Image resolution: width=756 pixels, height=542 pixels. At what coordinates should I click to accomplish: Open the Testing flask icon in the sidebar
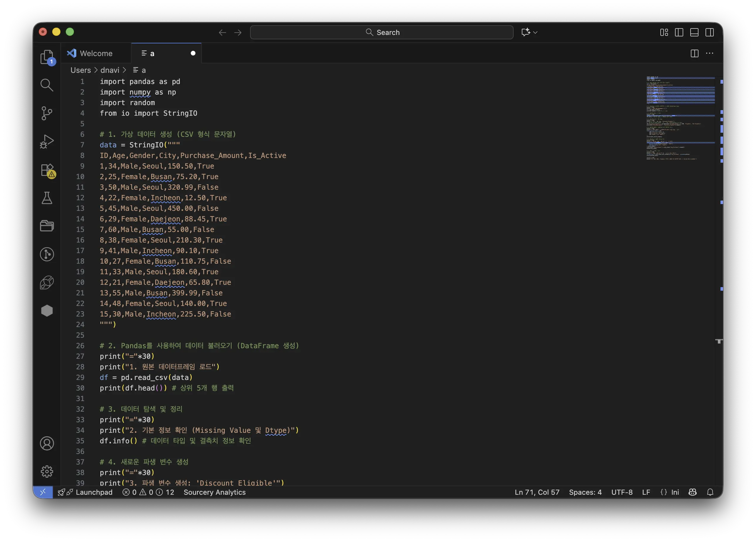[x=47, y=198]
